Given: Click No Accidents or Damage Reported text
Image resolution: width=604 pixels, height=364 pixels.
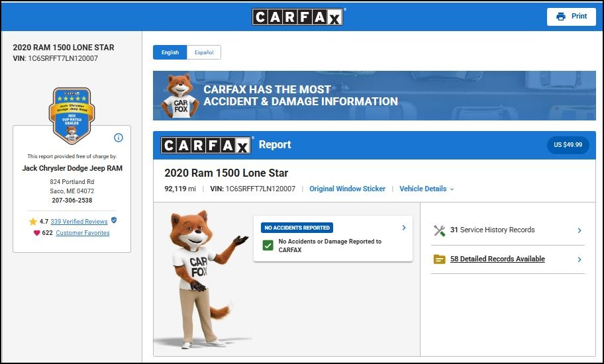Looking at the screenshot, I should [x=330, y=246].
